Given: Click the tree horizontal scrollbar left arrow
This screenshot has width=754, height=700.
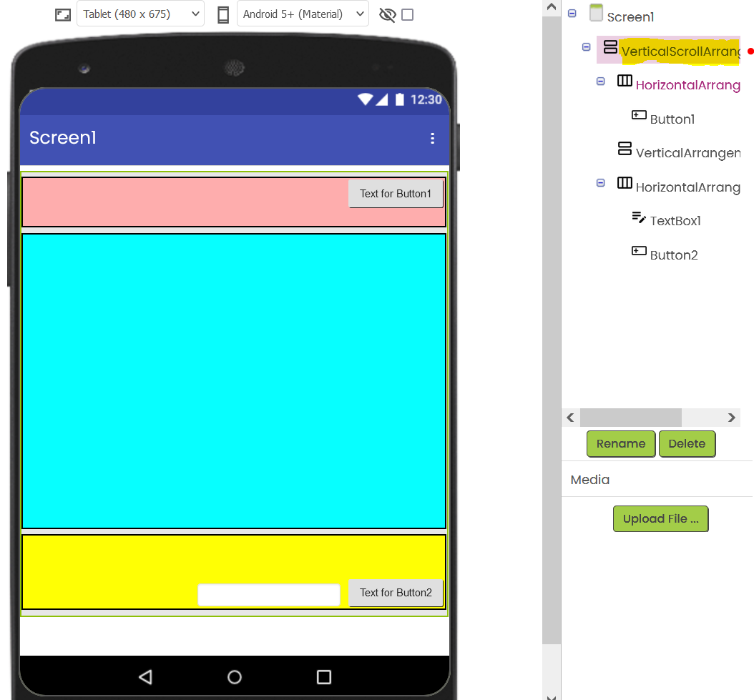Looking at the screenshot, I should pos(571,418).
